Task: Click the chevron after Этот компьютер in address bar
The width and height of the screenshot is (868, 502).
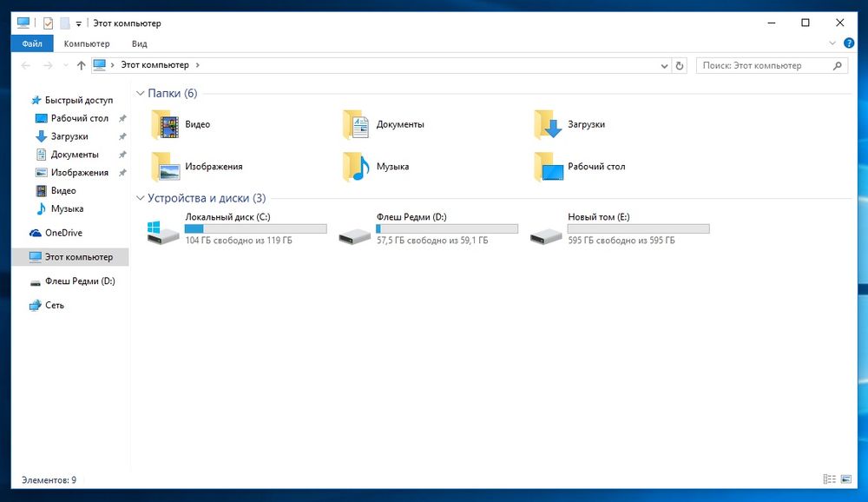Action: point(198,65)
